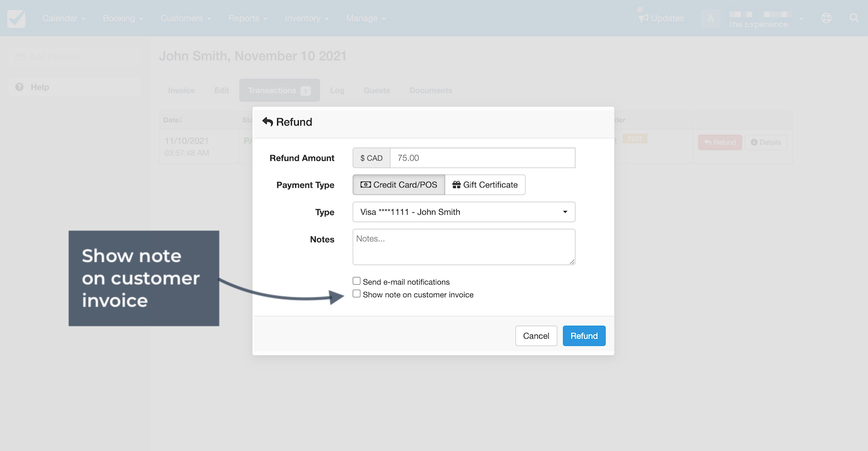Click the Help question mark icon
Image resolution: width=868 pixels, height=451 pixels.
(19, 87)
